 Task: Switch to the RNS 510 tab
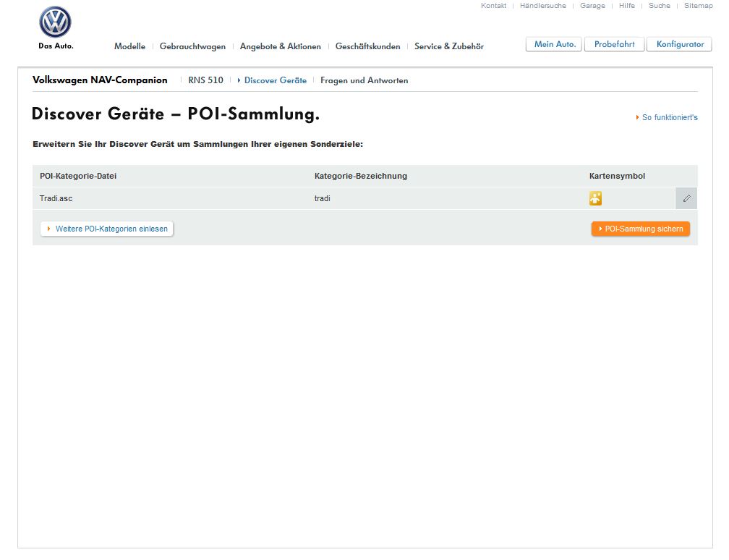coord(205,80)
